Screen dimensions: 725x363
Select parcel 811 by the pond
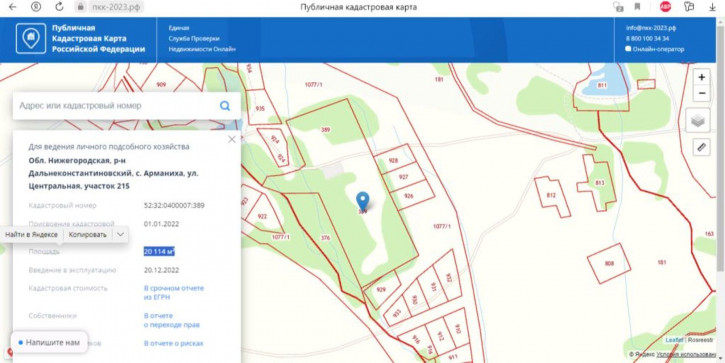(602, 86)
